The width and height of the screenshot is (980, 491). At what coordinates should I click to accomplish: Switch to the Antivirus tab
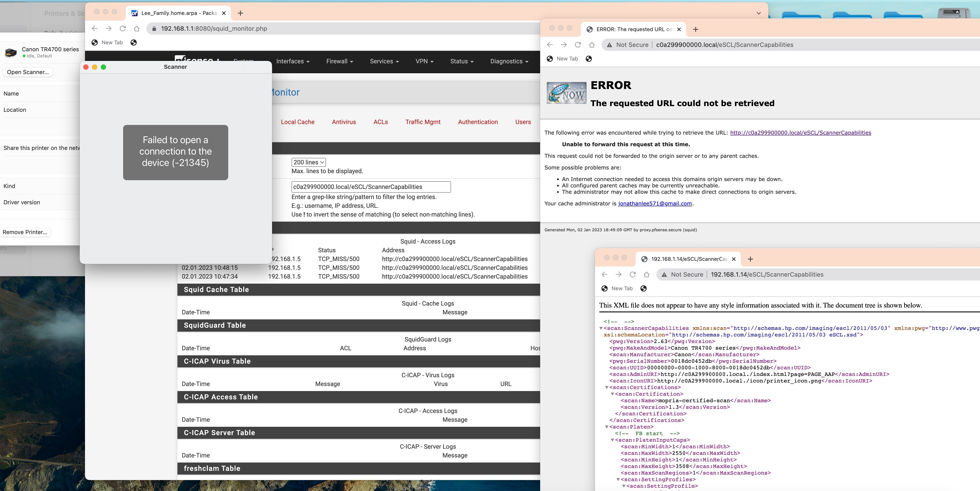click(x=343, y=122)
